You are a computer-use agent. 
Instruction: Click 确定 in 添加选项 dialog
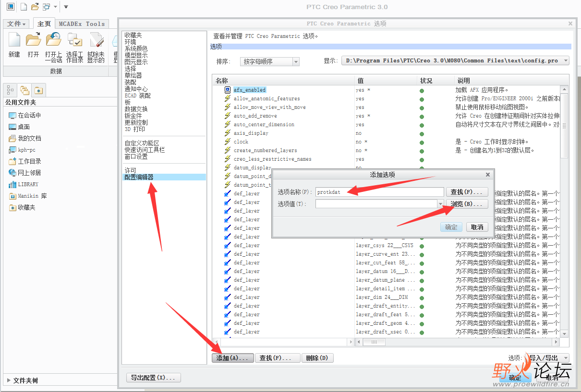click(x=451, y=227)
